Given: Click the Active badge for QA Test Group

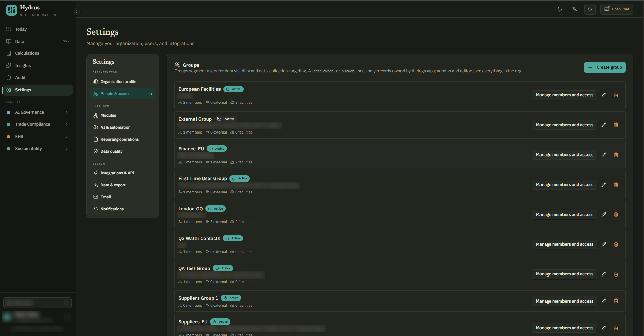Looking at the screenshot, I should pyautogui.click(x=223, y=268).
